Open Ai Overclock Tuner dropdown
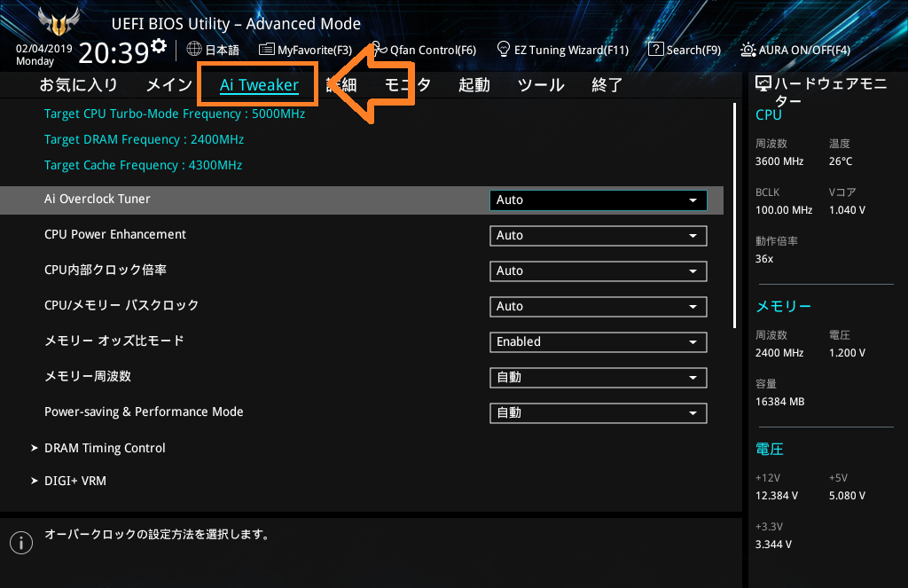Screen dimensions: 908x588 599,200
